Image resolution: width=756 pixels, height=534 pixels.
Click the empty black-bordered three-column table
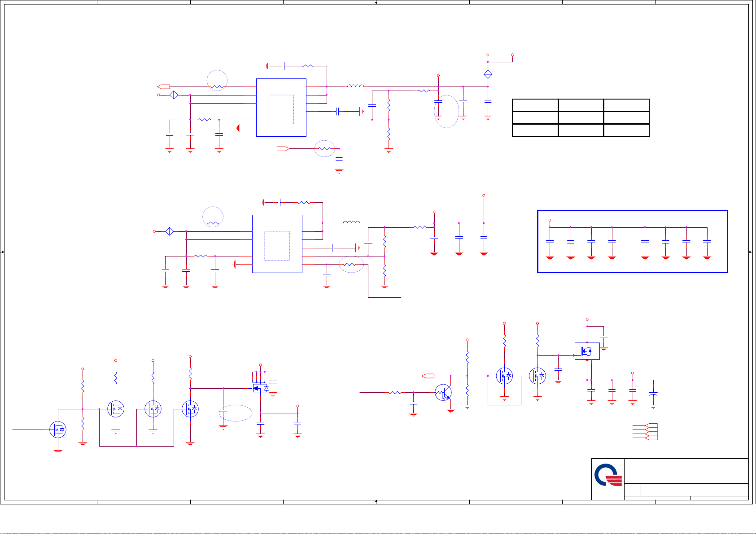(581, 118)
